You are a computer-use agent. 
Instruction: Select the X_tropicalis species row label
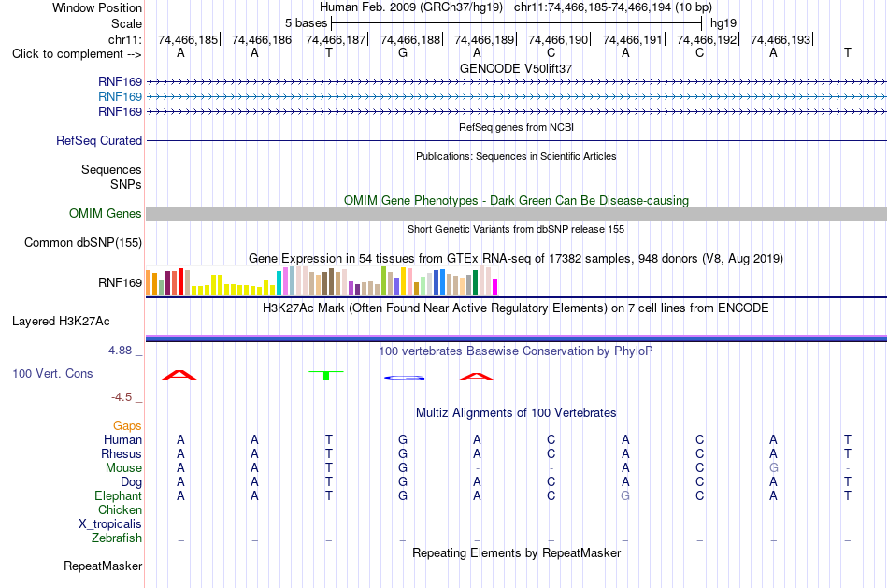110,524
